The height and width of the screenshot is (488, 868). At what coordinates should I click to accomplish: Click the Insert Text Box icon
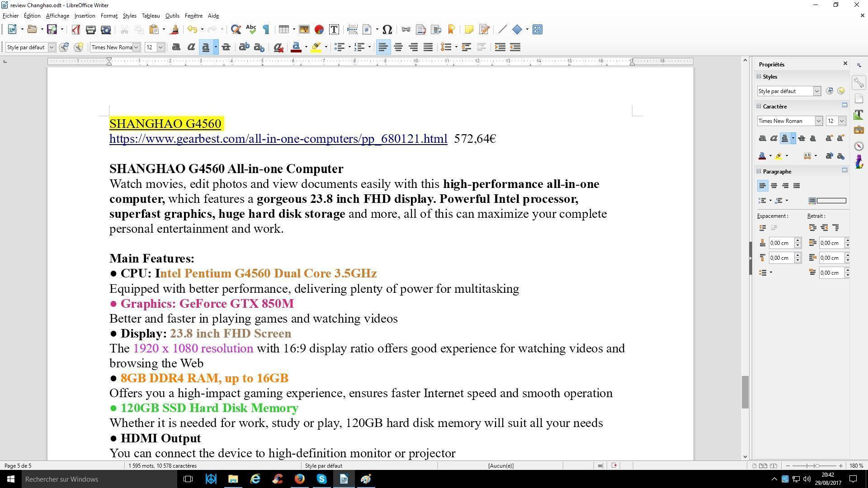(x=334, y=30)
